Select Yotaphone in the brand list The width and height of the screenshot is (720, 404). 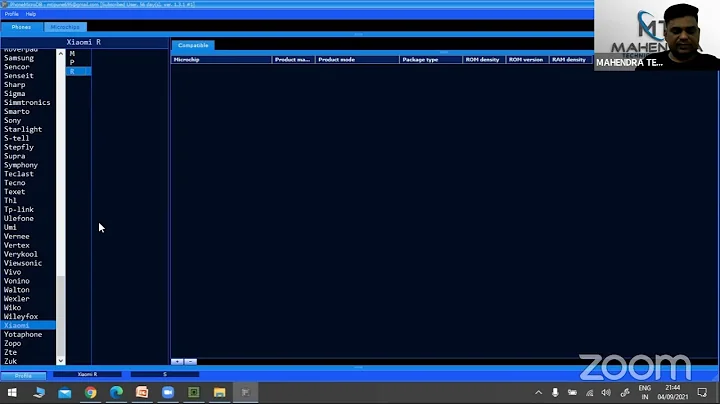click(x=23, y=334)
